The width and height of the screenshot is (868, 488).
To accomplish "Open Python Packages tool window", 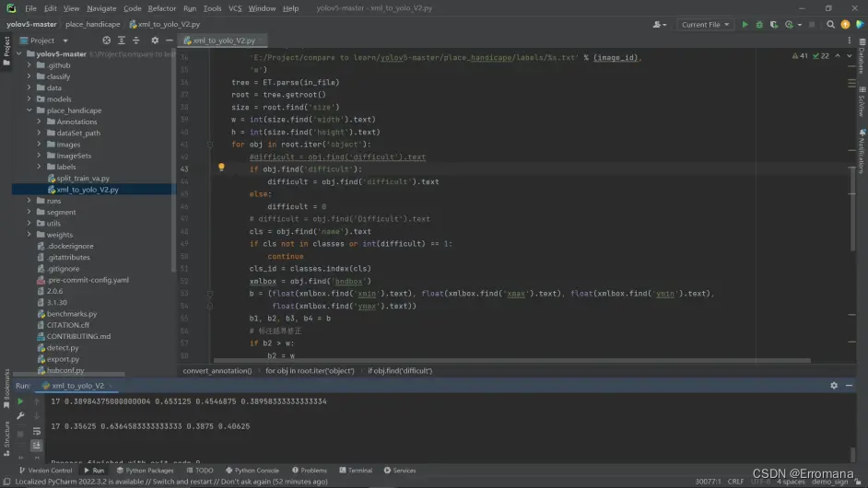I will [x=145, y=471].
